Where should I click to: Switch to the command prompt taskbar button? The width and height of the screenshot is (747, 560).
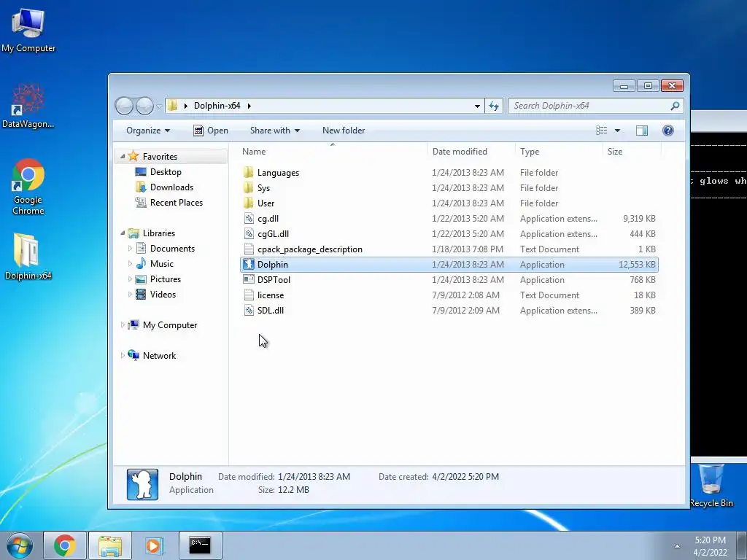(200, 545)
